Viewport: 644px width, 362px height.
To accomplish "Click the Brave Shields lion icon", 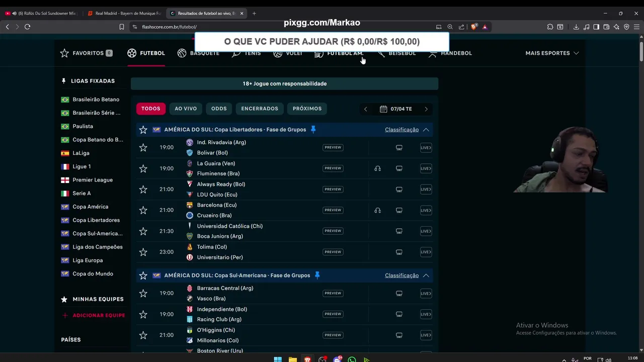I will click(474, 27).
